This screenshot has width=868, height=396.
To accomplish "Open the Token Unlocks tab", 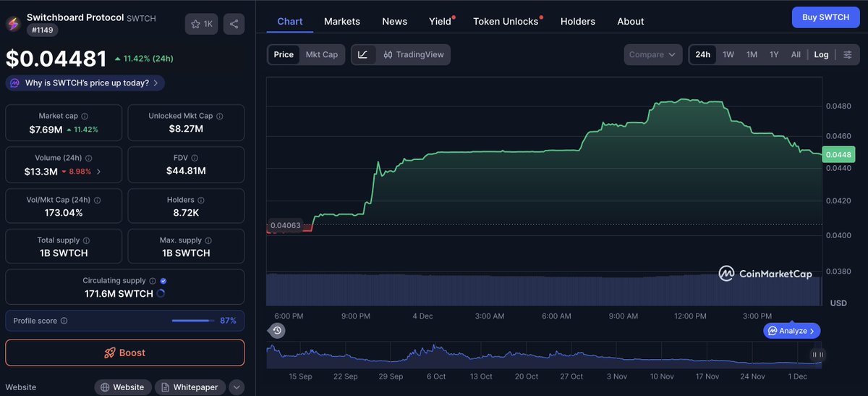I will (x=506, y=22).
